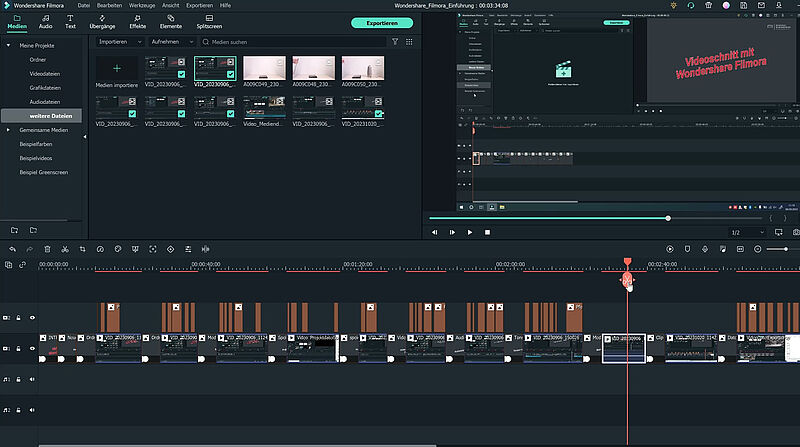Hide video track 1 with eye icon
Viewport: 800px width, 447px height.
click(x=32, y=349)
